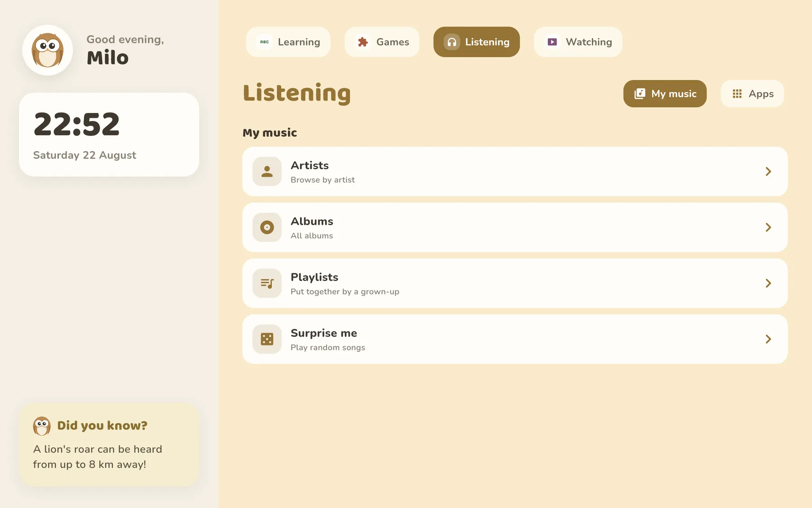Click the 'Good evening,' greeting text
Viewport: 812px width, 508px height.
[x=125, y=40]
